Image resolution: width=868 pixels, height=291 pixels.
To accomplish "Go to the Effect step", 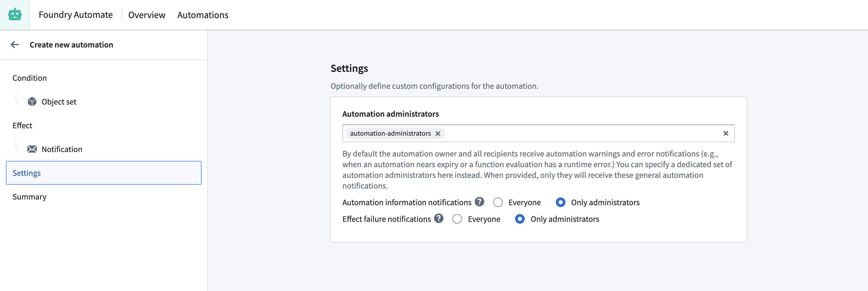I will tap(22, 126).
